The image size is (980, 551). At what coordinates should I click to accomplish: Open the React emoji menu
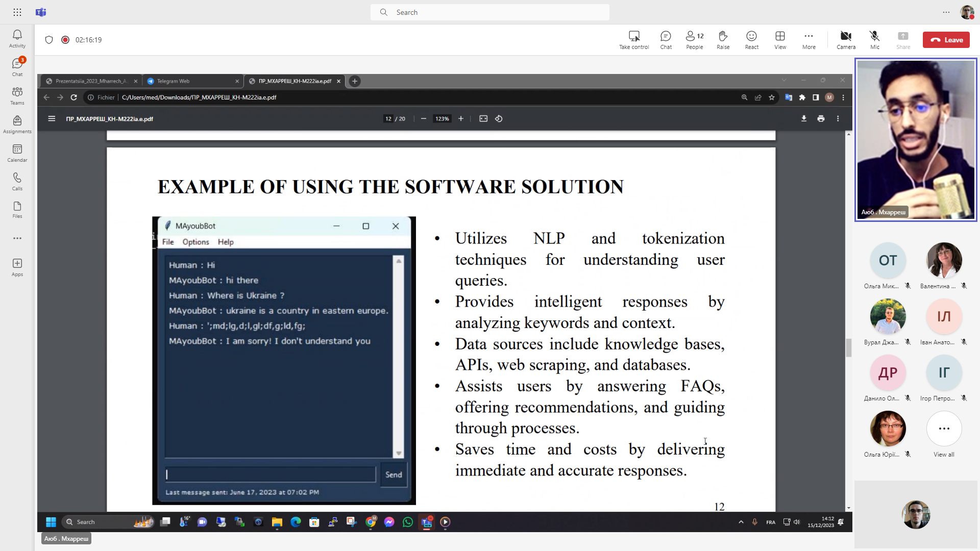tap(751, 39)
